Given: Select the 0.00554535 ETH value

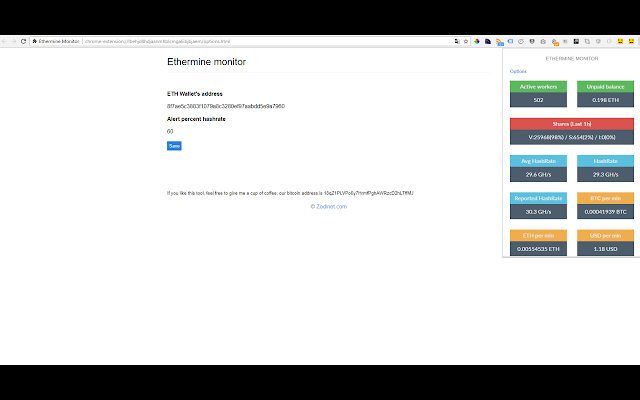Looking at the screenshot, I should click(538, 249).
